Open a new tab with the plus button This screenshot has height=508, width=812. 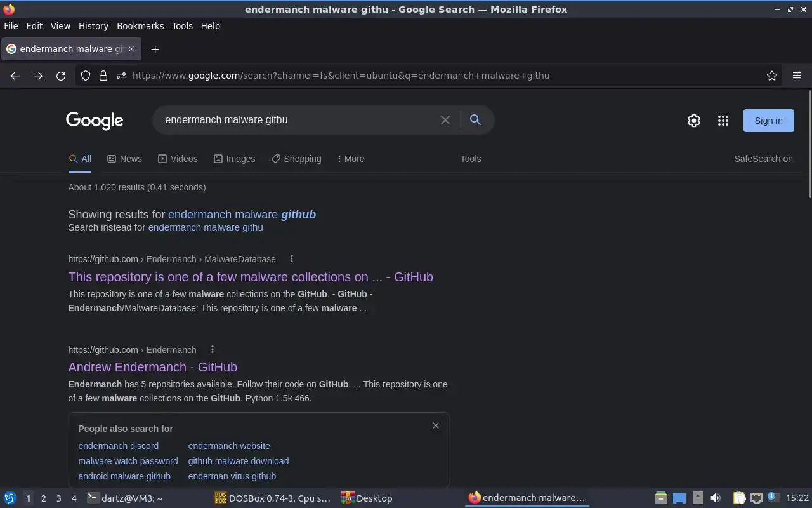155,49
